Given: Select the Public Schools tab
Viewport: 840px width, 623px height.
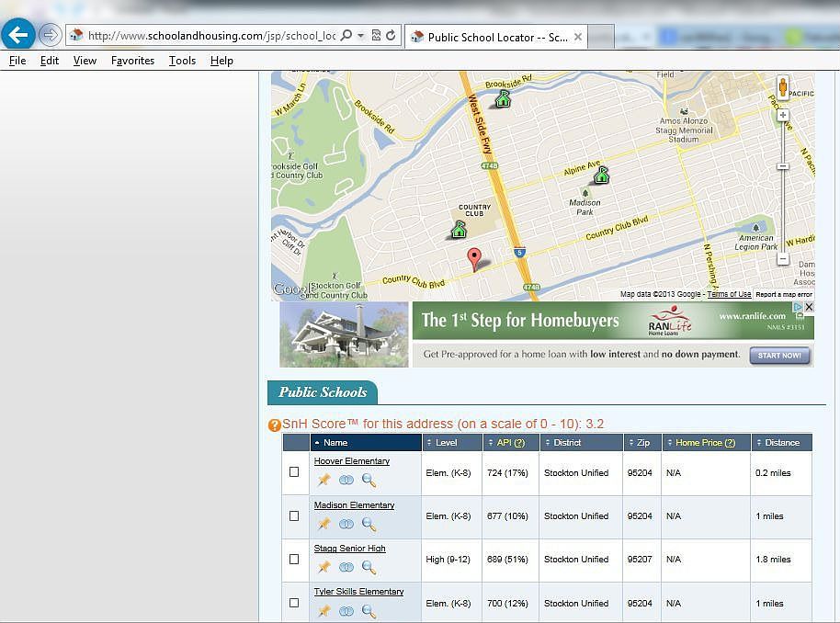Looking at the screenshot, I should [323, 392].
